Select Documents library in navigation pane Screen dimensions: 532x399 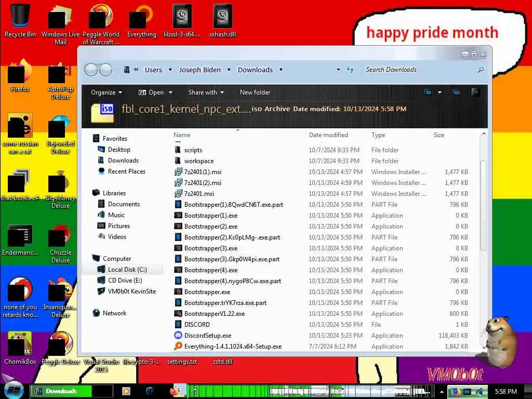[124, 204]
